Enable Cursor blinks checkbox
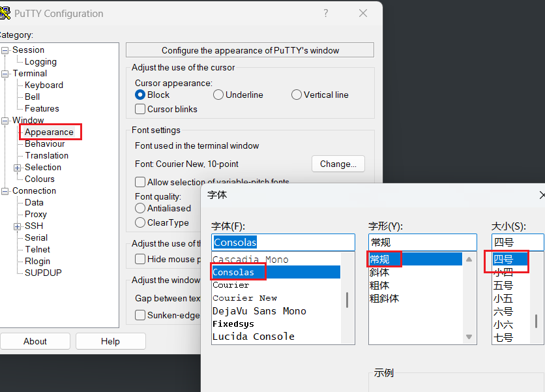This screenshot has width=545, height=392. click(140, 109)
